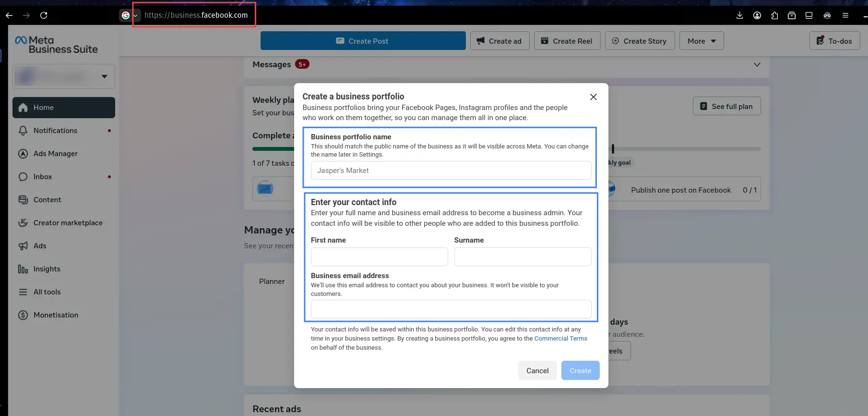Viewport: 868px width, 416px height.
Task: Click the Ads megaphone icon
Action: pos(23,246)
